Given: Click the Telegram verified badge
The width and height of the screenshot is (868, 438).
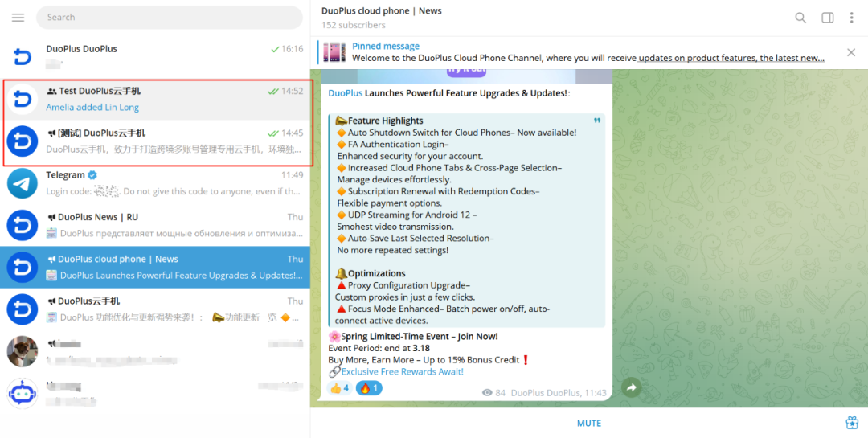Looking at the screenshot, I should (92, 175).
